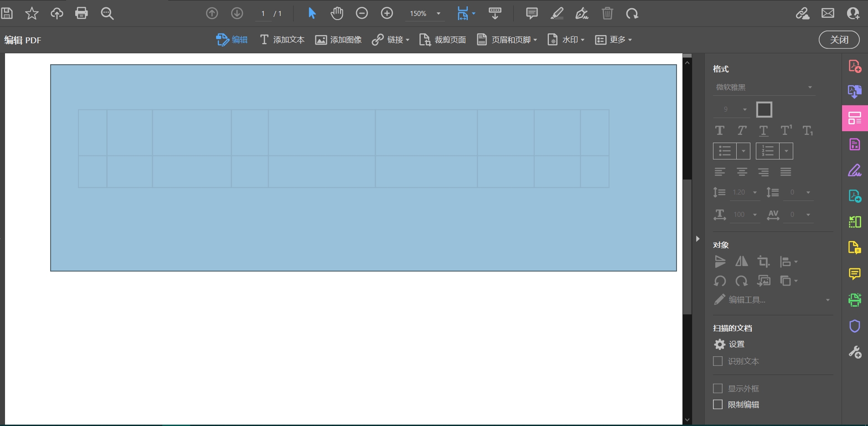Flip object horizontally icon

742,261
